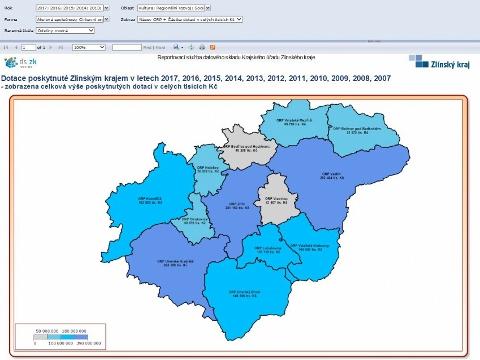Click the Zlínský kraj logo
This screenshot has height=360, width=480.
(x=439, y=62)
